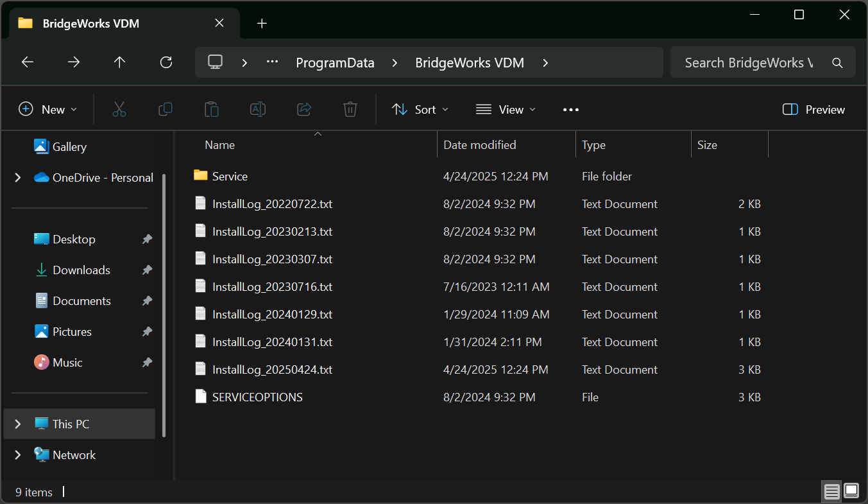Screen dimensions: 868x504
Task: Go up one folder level
Action: coord(119,62)
